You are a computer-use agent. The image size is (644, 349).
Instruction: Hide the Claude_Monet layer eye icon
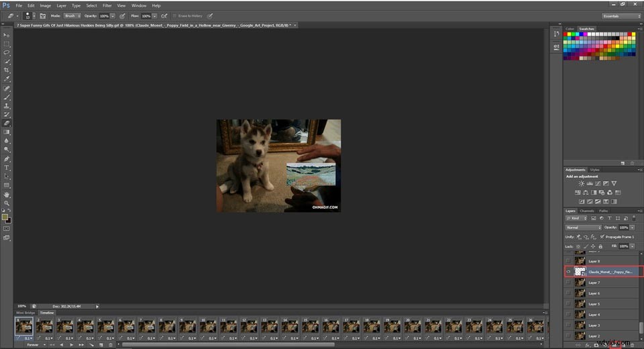(x=568, y=272)
